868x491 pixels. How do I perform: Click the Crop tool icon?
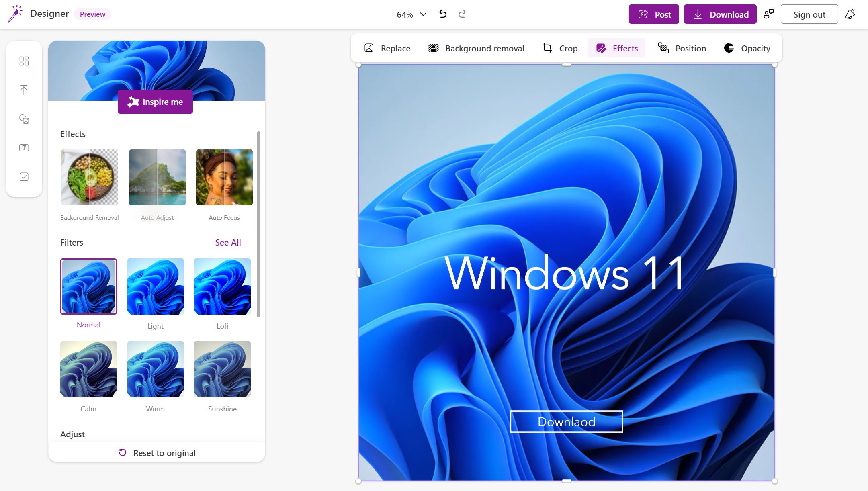[547, 48]
